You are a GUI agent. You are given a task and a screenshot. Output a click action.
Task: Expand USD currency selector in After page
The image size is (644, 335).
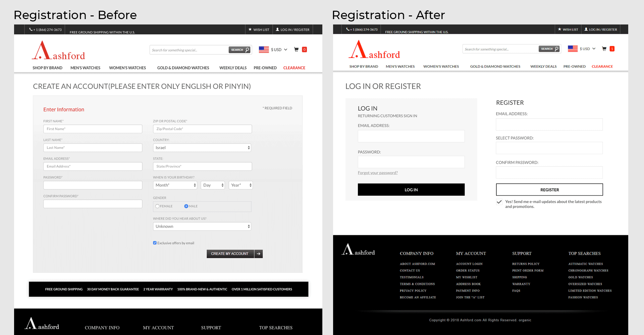[x=588, y=49]
